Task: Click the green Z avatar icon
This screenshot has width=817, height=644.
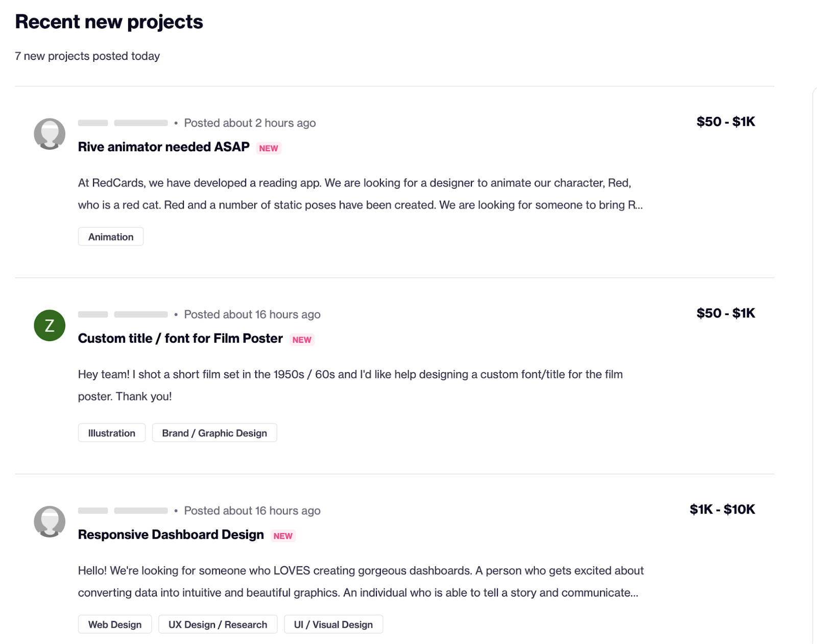Action: [x=50, y=325]
